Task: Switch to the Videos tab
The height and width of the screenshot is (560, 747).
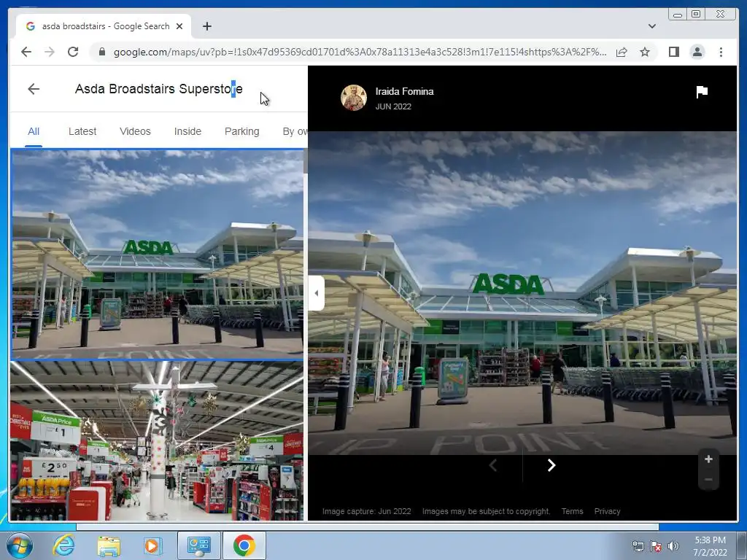Action: [135, 131]
